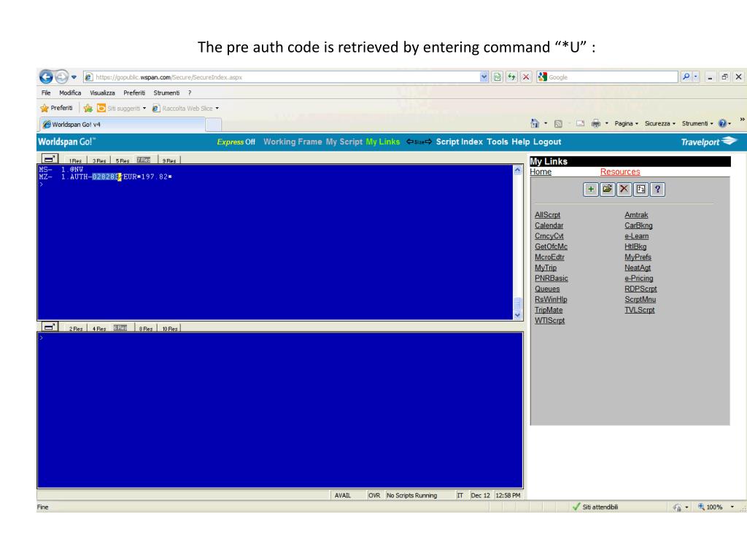747x560 pixels.
Task: Open the Preferiti menu in menu bar
Action: pyautogui.click(x=134, y=93)
